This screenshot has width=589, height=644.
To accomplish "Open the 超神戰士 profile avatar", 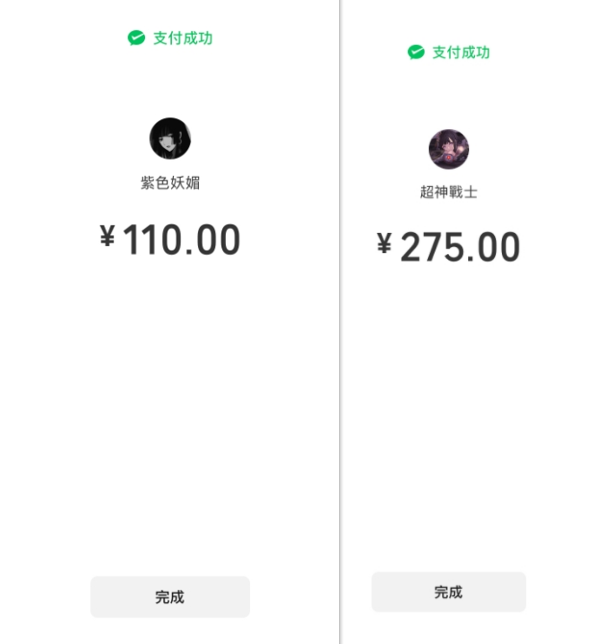I will pyautogui.click(x=449, y=149).
